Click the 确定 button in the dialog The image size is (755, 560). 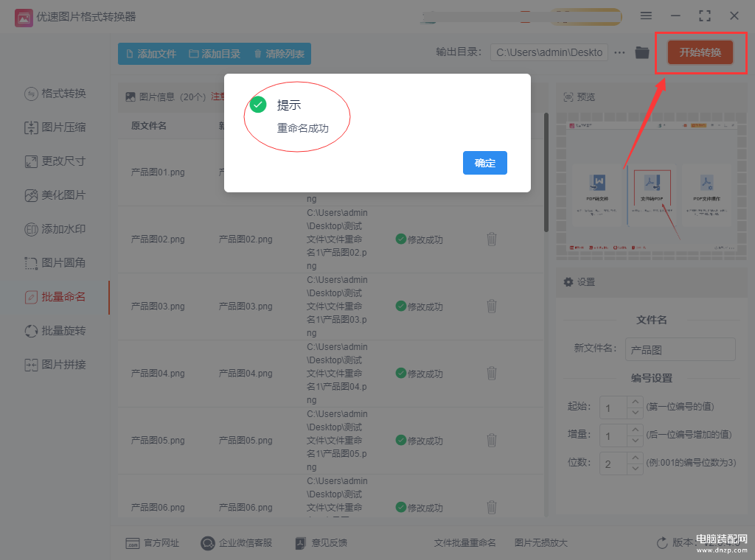(485, 163)
